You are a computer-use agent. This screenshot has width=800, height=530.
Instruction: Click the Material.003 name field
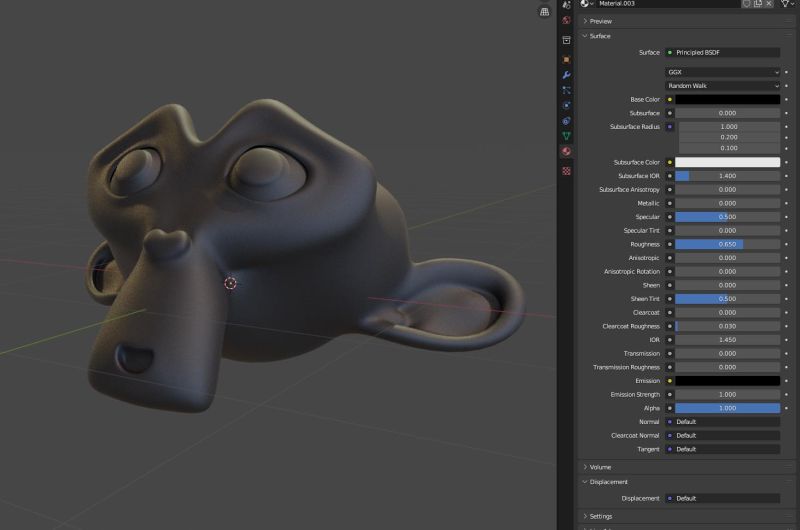tap(668, 4)
